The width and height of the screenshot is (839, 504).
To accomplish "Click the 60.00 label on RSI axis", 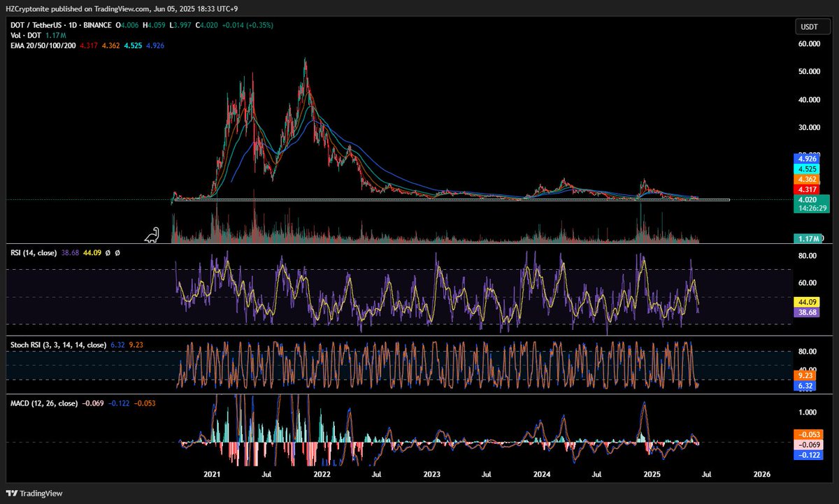I will coord(808,283).
